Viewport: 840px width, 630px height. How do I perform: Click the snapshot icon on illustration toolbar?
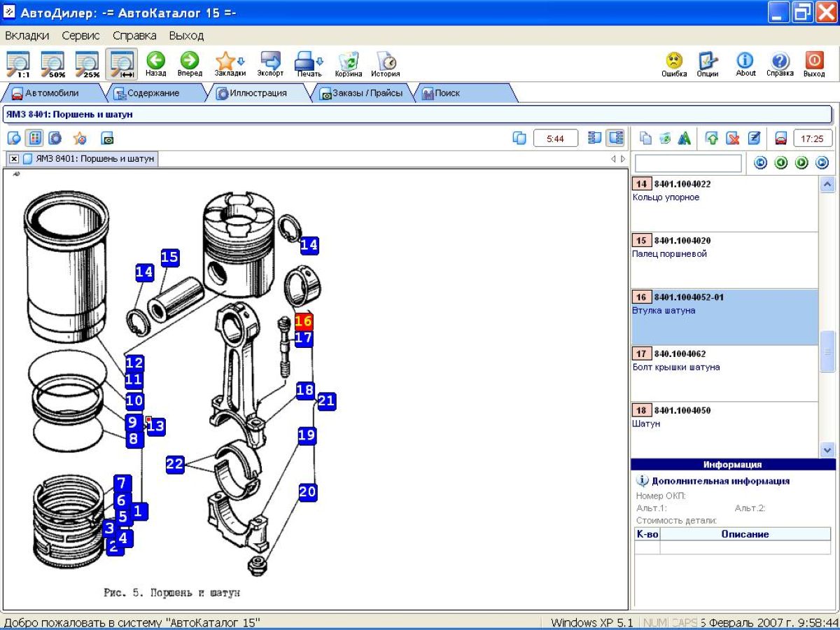107,138
